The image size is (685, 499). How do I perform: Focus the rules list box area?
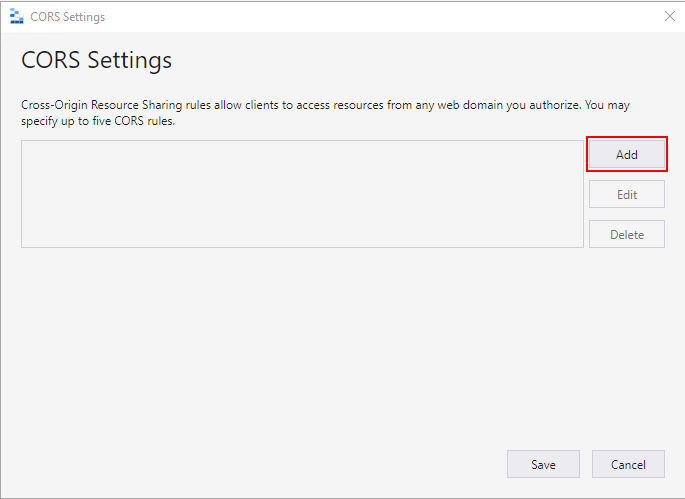point(302,194)
